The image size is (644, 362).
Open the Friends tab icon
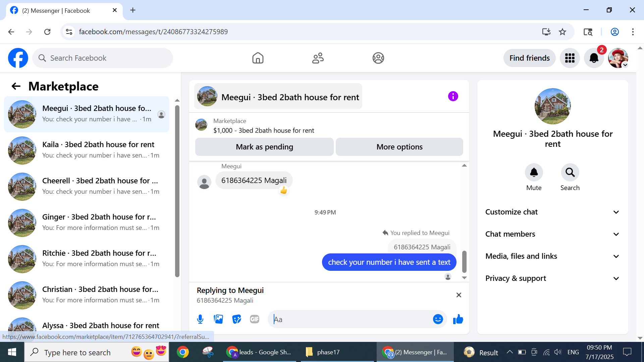click(x=318, y=58)
